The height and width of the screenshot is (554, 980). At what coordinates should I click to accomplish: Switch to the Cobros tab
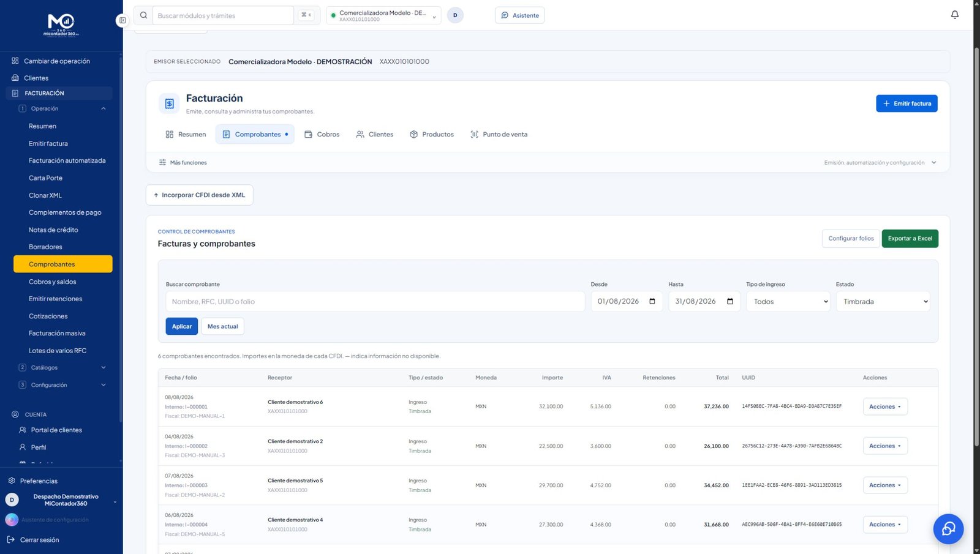tap(322, 134)
